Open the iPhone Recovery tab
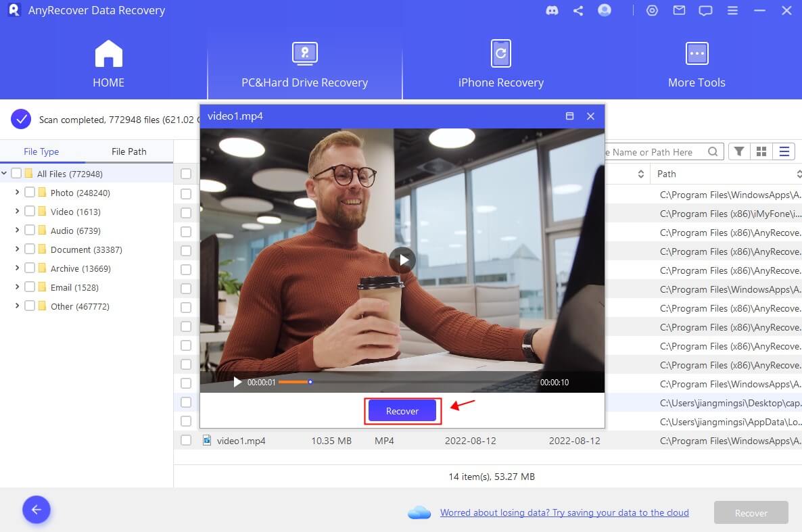Screen dimensions: 802x532 tap(500, 64)
